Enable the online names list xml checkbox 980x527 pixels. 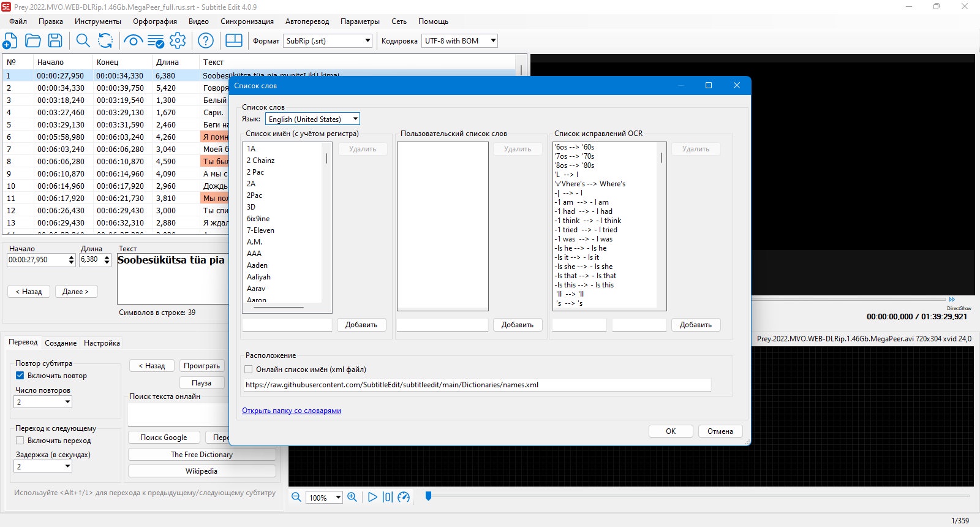tap(249, 370)
